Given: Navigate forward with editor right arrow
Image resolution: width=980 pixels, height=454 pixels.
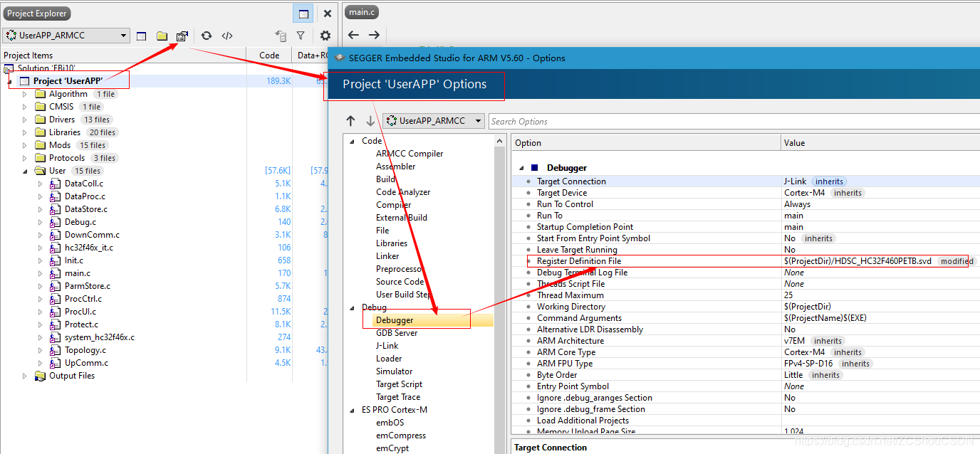Looking at the screenshot, I should click(x=374, y=35).
